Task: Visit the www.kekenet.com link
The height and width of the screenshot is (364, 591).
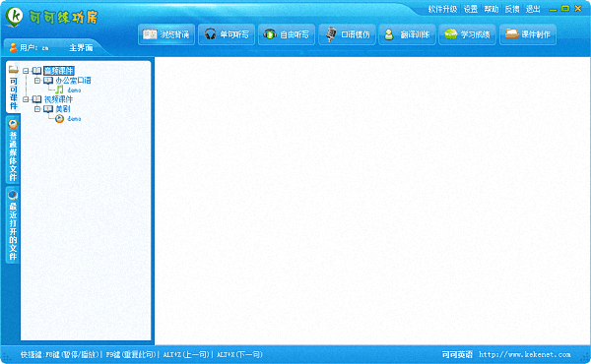Action: tap(525, 354)
